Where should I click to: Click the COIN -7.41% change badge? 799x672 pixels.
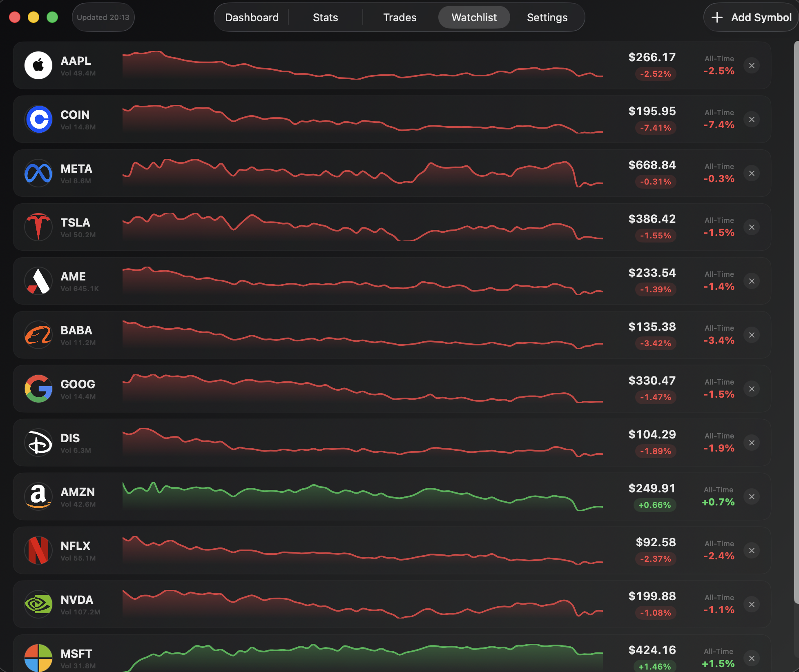(x=656, y=128)
